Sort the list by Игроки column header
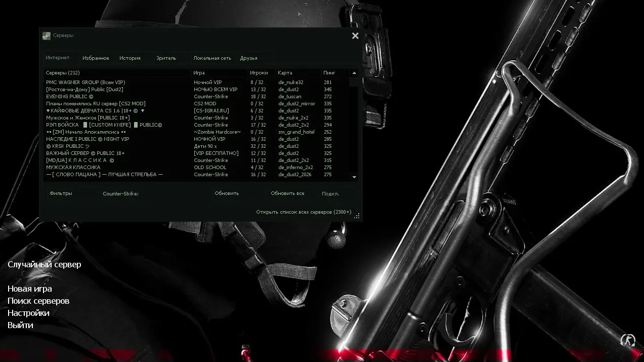 [259, 73]
